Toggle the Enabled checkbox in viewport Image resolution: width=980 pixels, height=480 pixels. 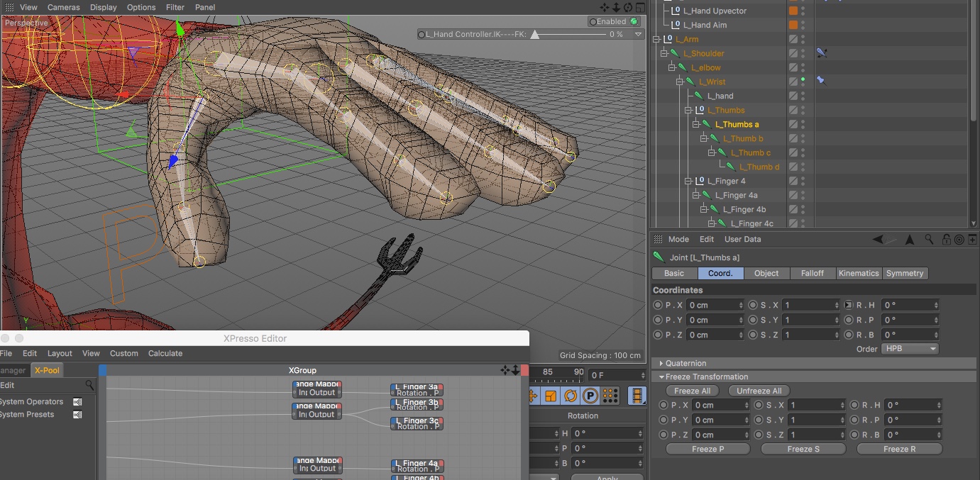634,21
